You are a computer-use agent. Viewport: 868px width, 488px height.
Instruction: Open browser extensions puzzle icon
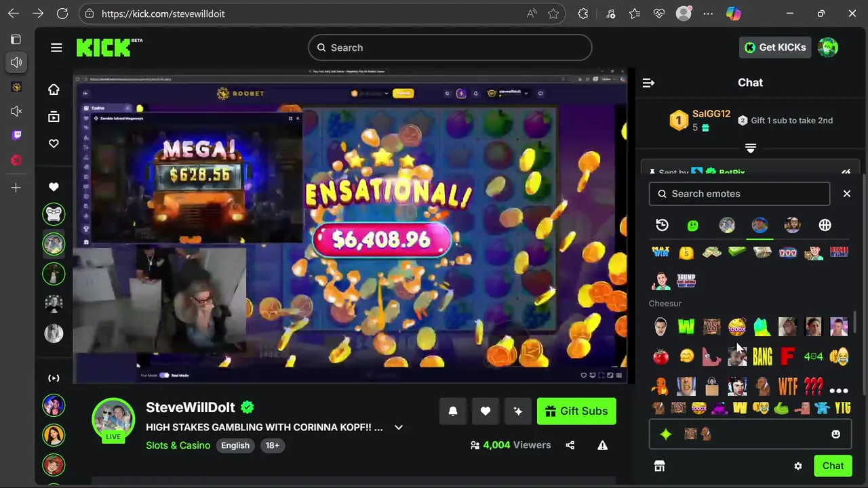(583, 14)
